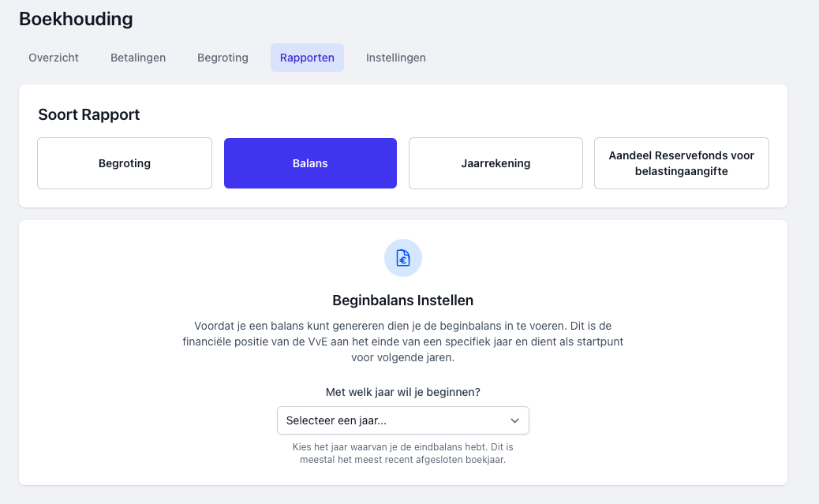Go to the Begroting navigation tab
The image size is (819, 504).
click(x=223, y=58)
